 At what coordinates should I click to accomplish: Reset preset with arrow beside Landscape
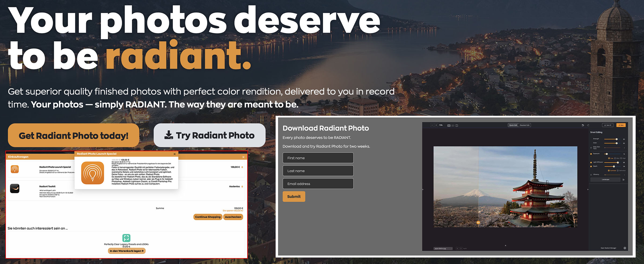tap(623, 180)
